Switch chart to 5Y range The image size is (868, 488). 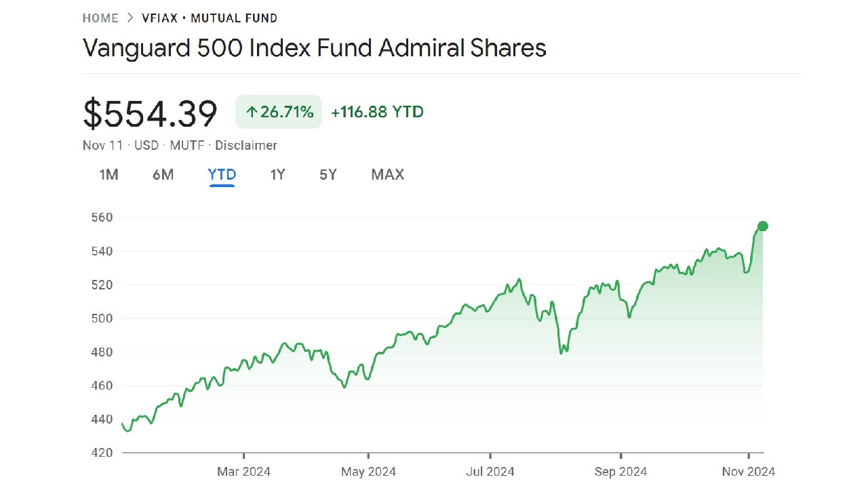328,175
